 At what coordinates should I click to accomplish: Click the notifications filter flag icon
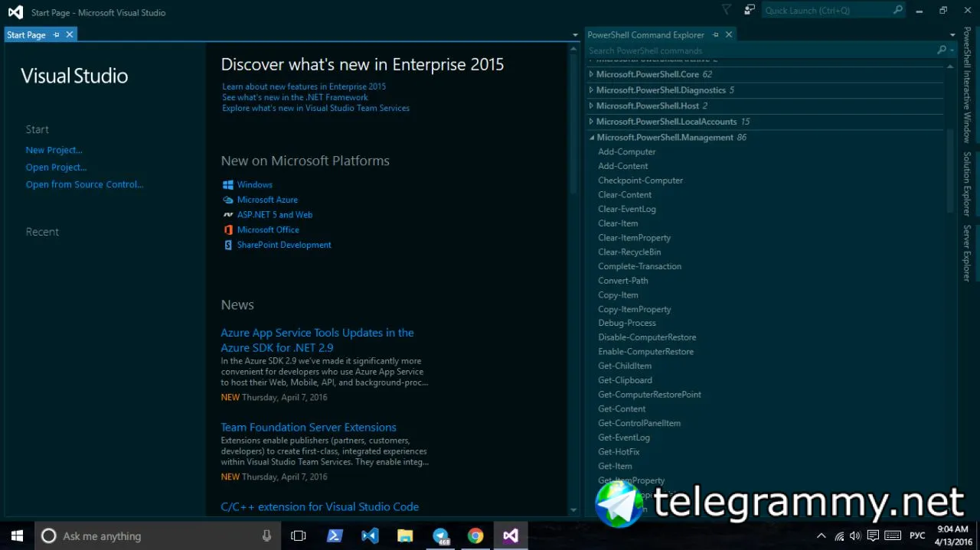pyautogui.click(x=727, y=10)
